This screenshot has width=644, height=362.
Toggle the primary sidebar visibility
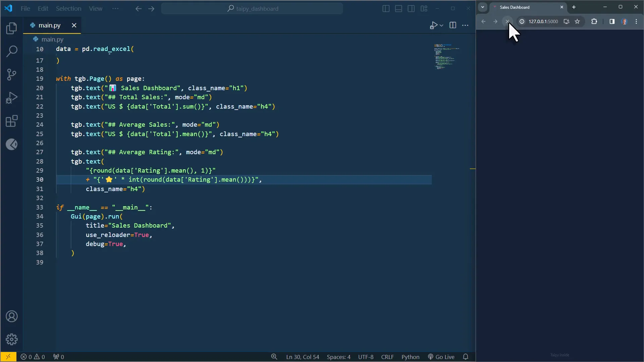[386, 9]
